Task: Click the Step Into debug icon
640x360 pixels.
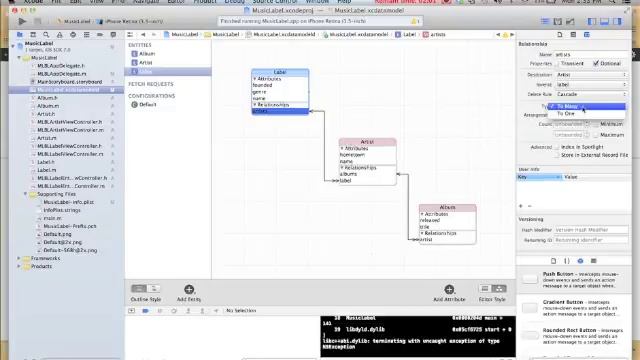Action: coord(188,311)
